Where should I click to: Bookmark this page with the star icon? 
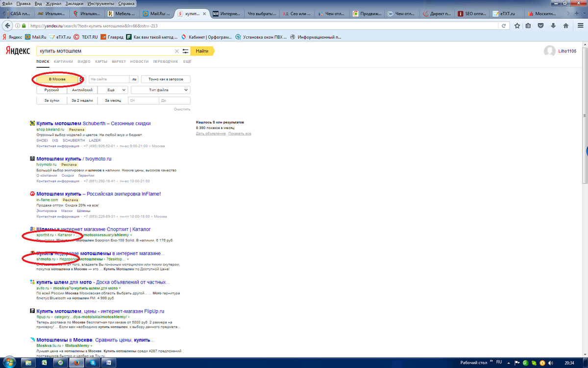click(x=517, y=26)
